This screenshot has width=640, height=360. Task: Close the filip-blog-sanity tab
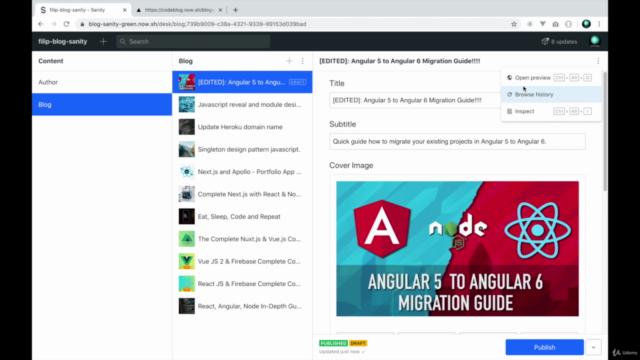124,10
